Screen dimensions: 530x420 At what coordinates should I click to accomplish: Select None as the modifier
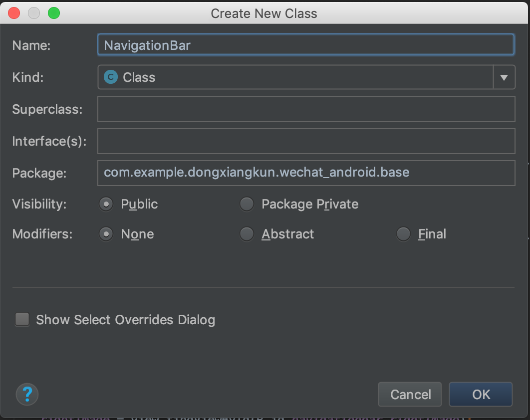click(106, 234)
